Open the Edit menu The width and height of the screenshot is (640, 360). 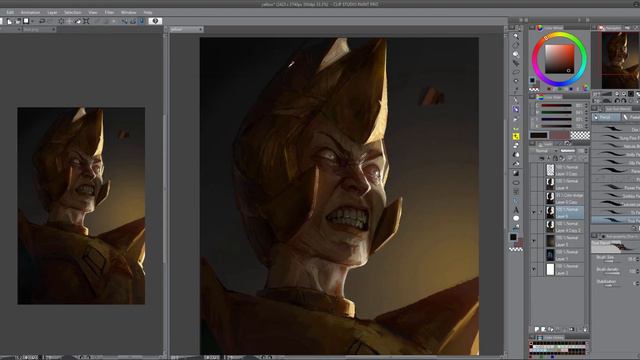coord(10,12)
